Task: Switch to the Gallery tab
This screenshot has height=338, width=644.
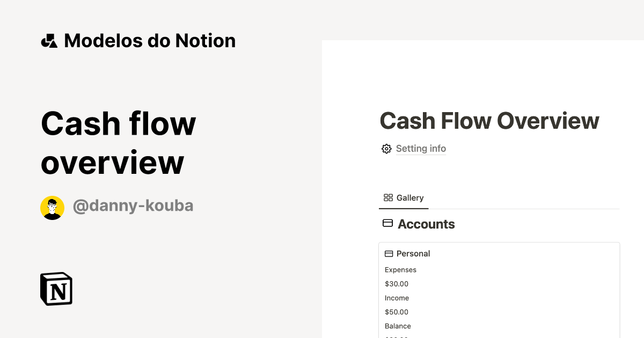Action: (404, 197)
